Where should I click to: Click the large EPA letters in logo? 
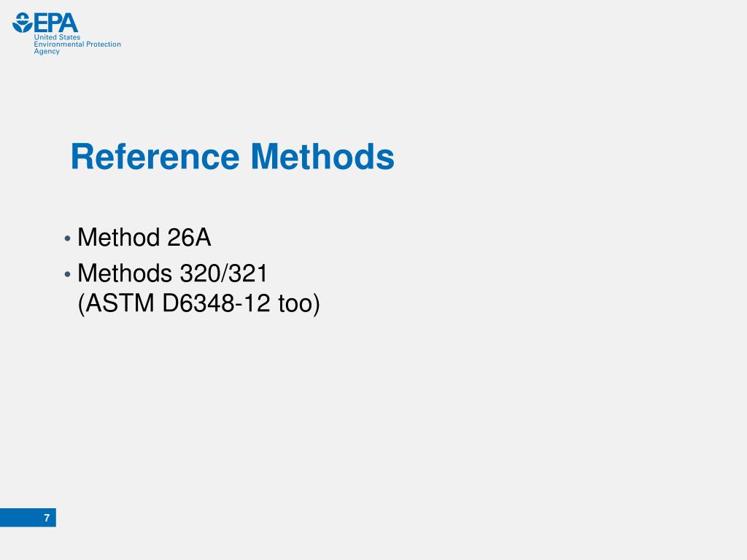tap(55, 23)
